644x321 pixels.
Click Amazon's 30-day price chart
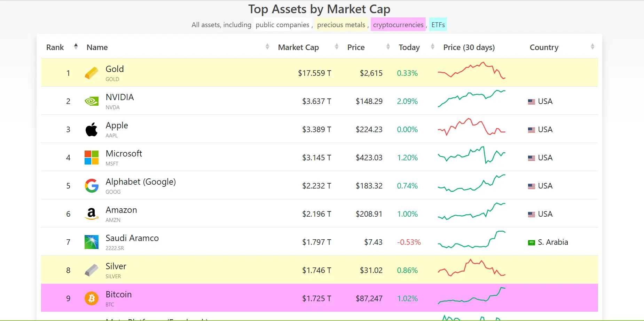click(472, 211)
